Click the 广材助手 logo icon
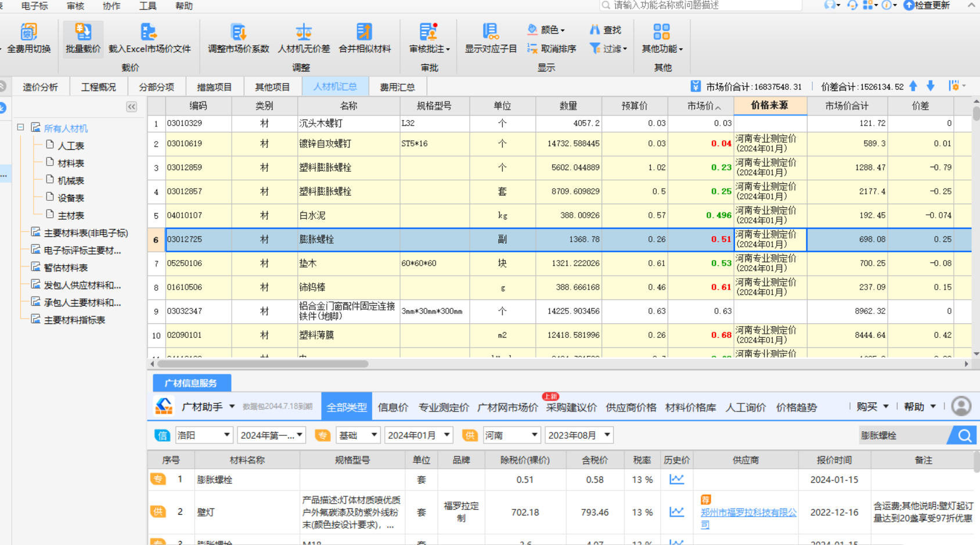This screenshot has height=545, width=980. [x=164, y=406]
